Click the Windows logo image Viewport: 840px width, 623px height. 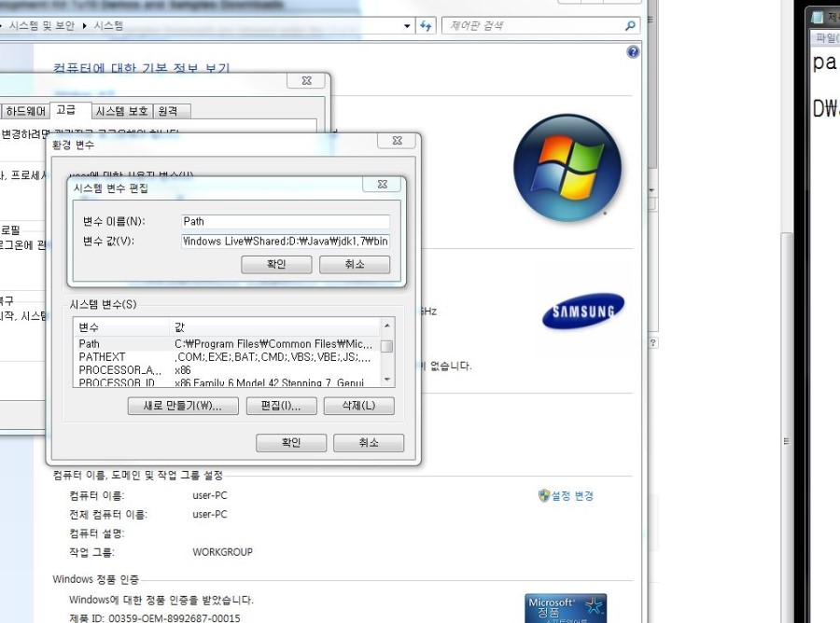coord(567,167)
